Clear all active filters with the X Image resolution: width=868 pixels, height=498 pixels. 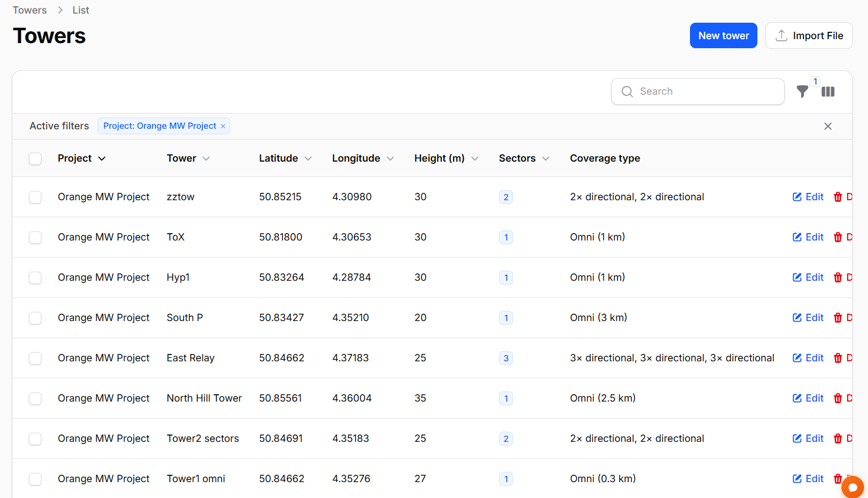pyautogui.click(x=828, y=126)
